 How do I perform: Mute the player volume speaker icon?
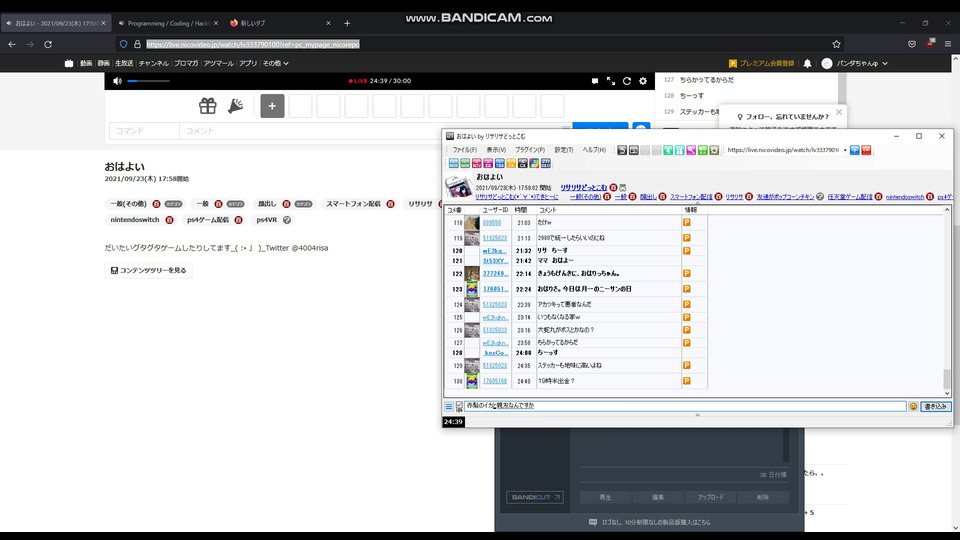(117, 81)
